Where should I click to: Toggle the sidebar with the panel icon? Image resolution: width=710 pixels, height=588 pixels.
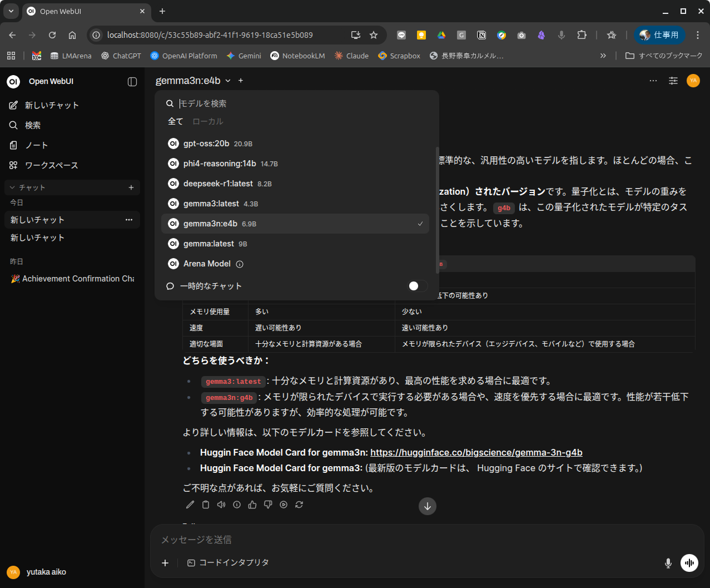[x=132, y=82]
